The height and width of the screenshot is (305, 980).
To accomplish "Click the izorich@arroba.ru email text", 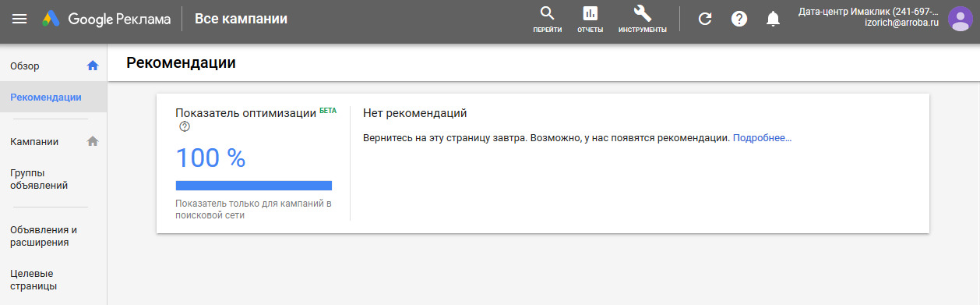I will [902, 24].
